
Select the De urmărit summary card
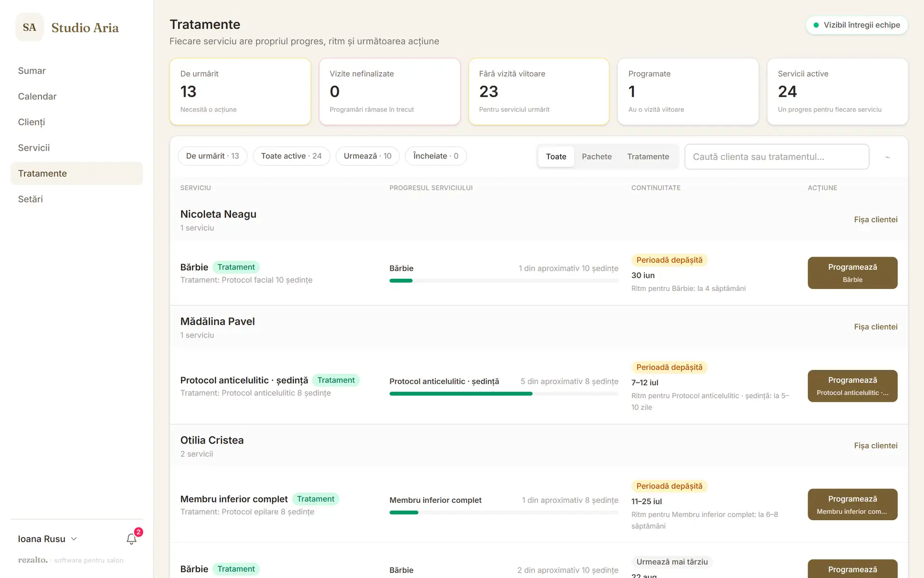240,92
